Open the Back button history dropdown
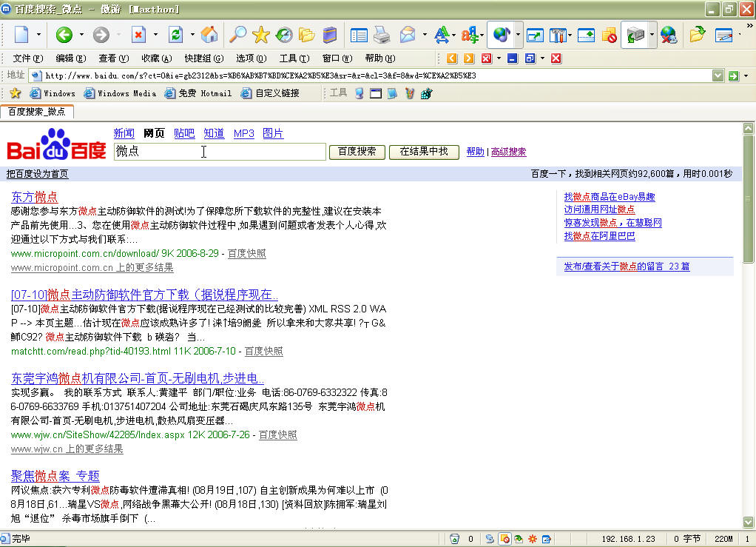Screen dimensions: 756x547 coord(81,35)
